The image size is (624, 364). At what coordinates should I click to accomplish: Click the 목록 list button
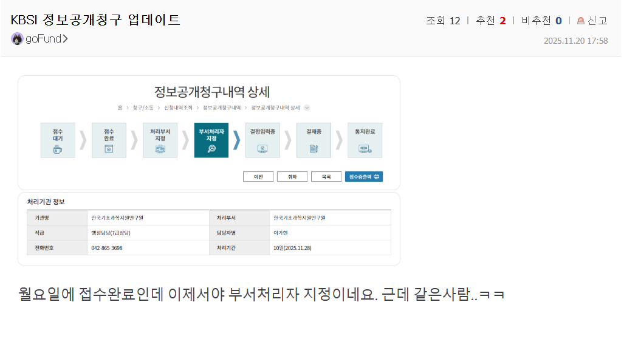click(x=326, y=177)
